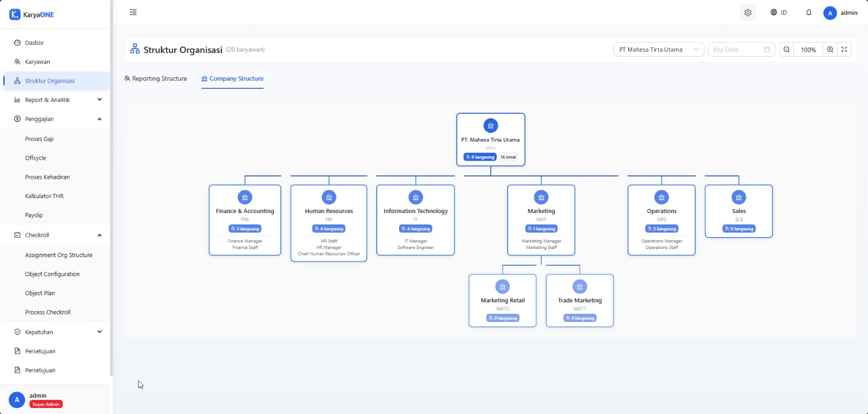Click the "Software Engineer" position text

click(x=415, y=247)
